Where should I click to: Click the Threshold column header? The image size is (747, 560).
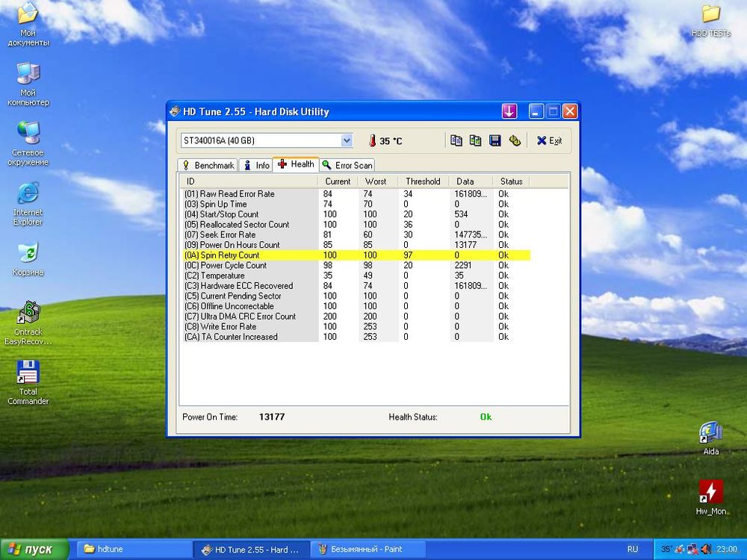(423, 181)
